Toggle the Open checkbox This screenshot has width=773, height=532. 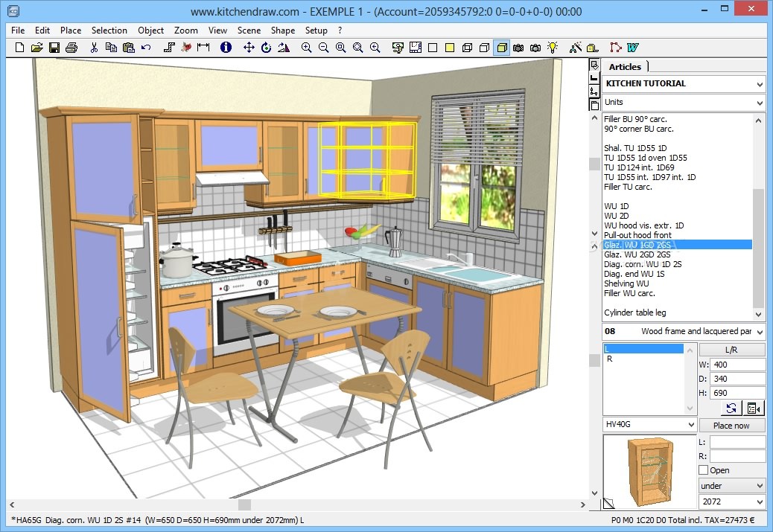704,470
